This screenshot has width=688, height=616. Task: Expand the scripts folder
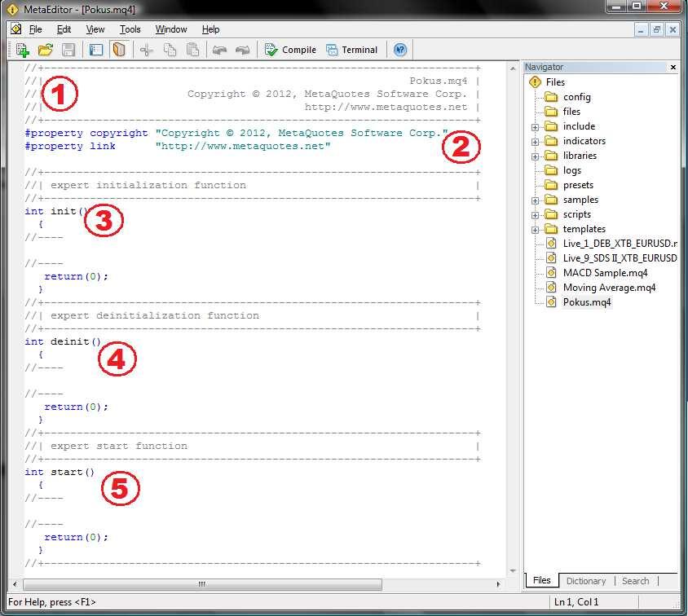pyautogui.click(x=535, y=215)
